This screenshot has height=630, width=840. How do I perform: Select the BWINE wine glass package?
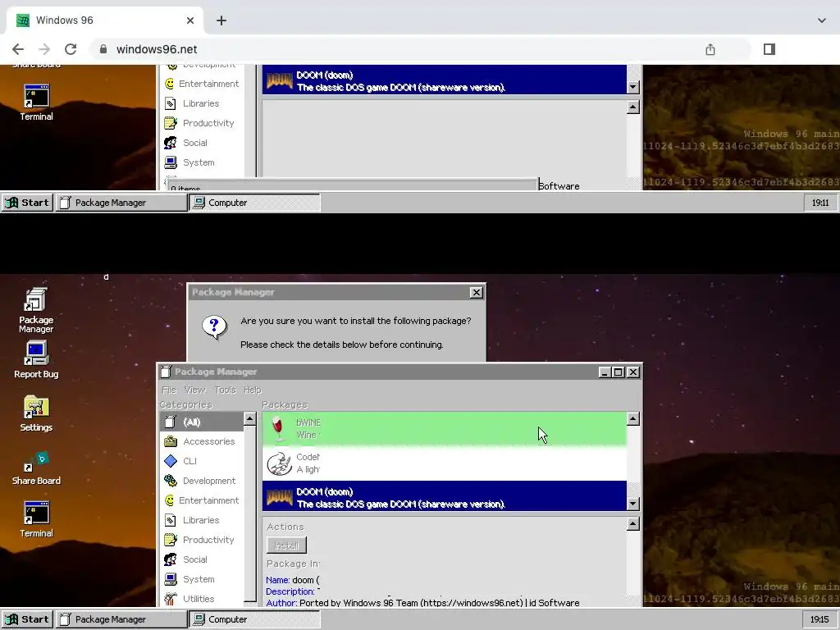pos(444,428)
